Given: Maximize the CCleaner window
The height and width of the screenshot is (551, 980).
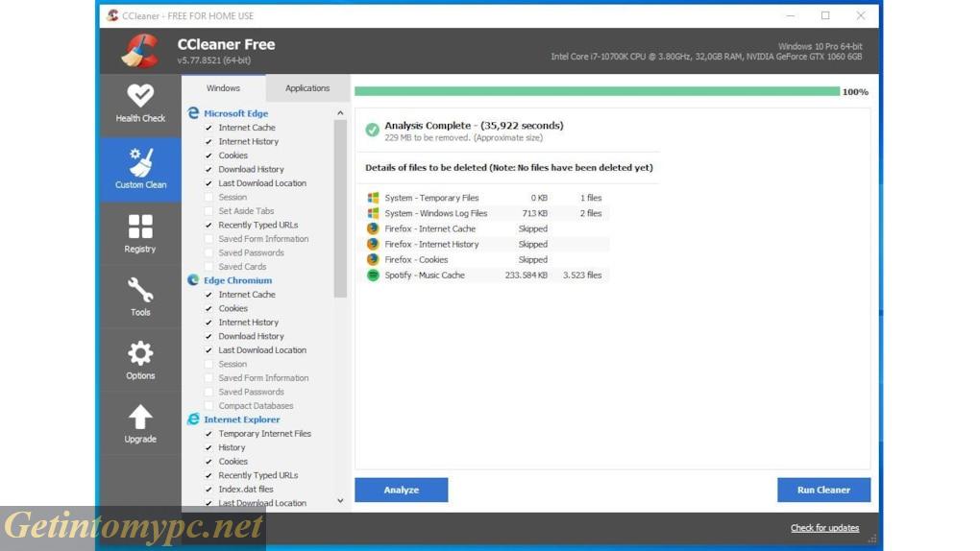Looking at the screenshot, I should click(x=825, y=15).
